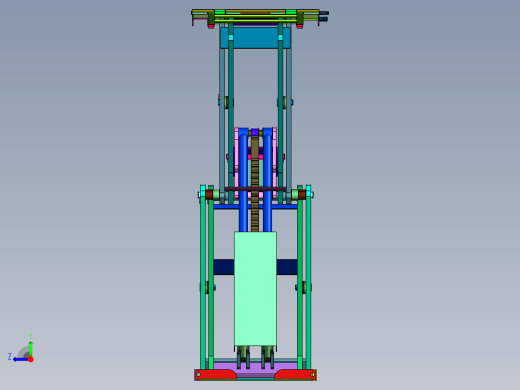This screenshot has width=520, height=390.
Task: Select the left red base foot
Action: pyautogui.click(x=216, y=375)
